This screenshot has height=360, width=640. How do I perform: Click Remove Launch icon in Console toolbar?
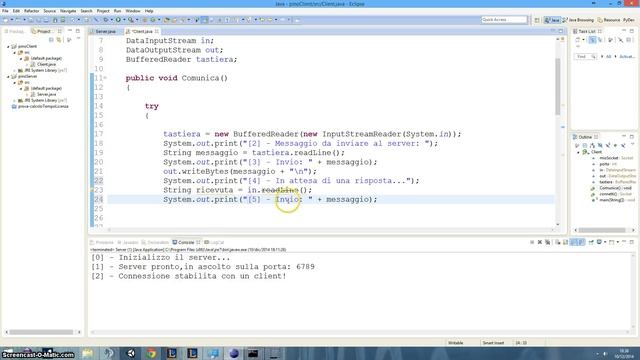[x=540, y=242]
